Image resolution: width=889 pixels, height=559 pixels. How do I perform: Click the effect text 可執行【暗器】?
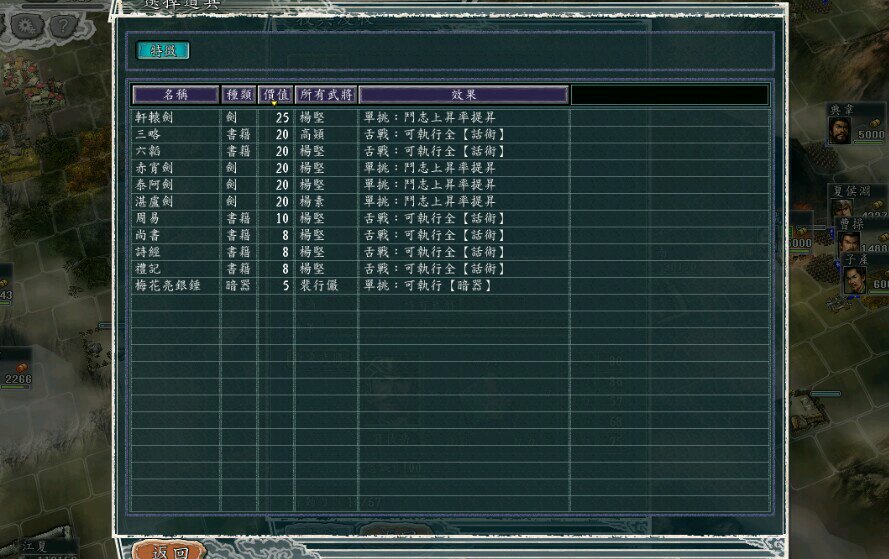click(448, 285)
